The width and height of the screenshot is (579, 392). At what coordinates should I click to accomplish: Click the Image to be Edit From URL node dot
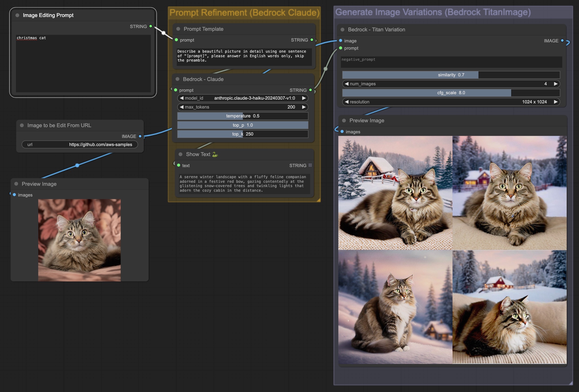(x=22, y=126)
